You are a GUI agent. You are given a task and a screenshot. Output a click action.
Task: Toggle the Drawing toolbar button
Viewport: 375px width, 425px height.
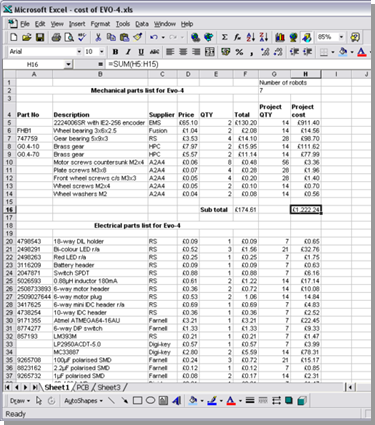[x=307, y=37]
